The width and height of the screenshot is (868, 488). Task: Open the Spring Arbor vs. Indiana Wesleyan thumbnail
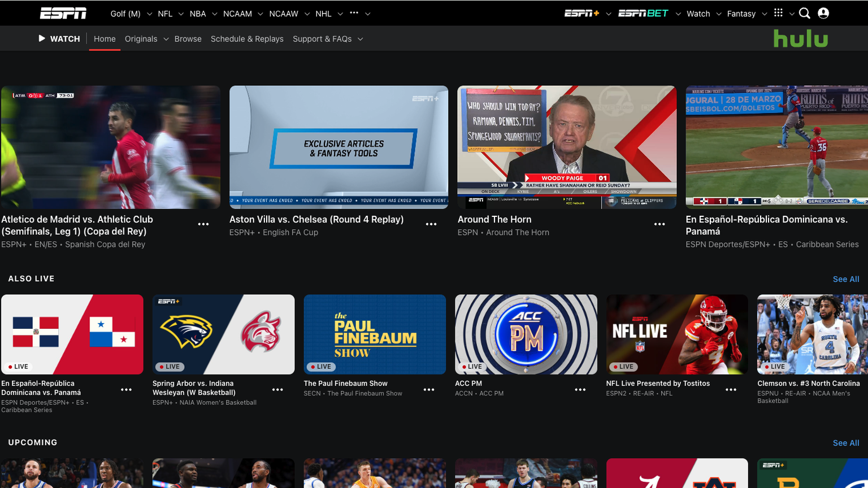[223, 334]
